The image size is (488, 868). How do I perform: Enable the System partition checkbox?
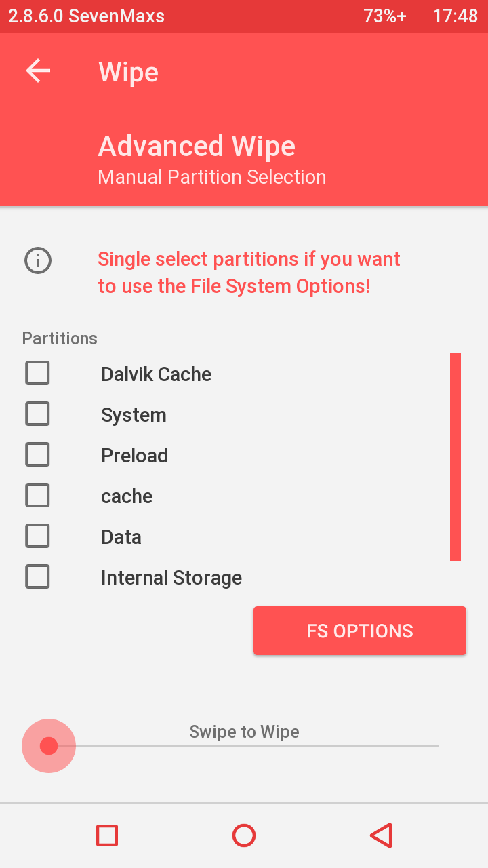pyautogui.click(x=37, y=414)
